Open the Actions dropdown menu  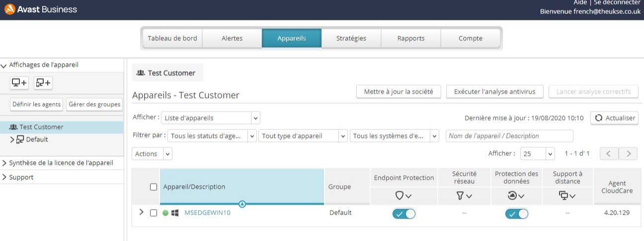tap(152, 154)
